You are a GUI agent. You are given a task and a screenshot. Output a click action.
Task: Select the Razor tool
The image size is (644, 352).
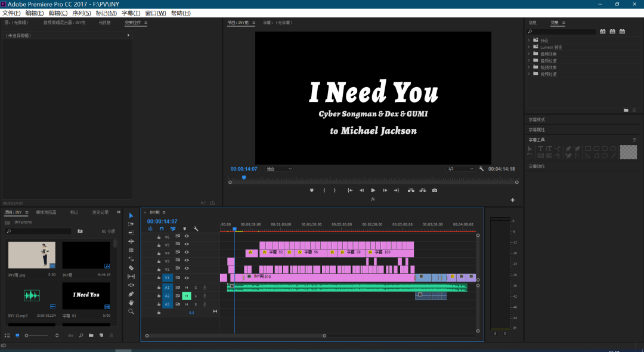pos(131,268)
